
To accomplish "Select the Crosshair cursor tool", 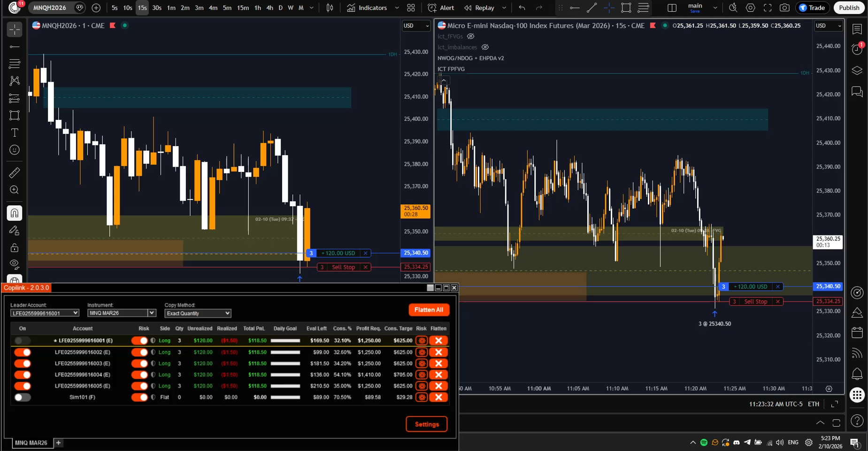I will point(14,29).
